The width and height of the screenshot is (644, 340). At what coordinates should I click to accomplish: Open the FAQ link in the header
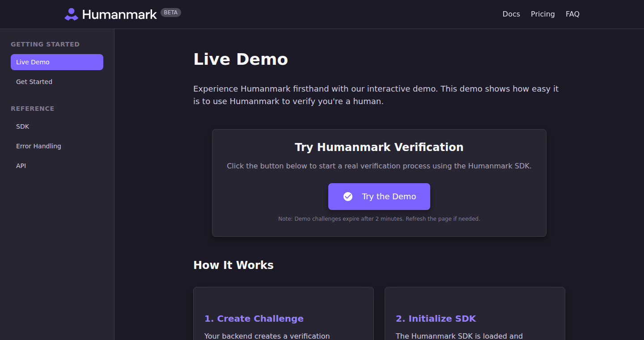[x=572, y=14]
